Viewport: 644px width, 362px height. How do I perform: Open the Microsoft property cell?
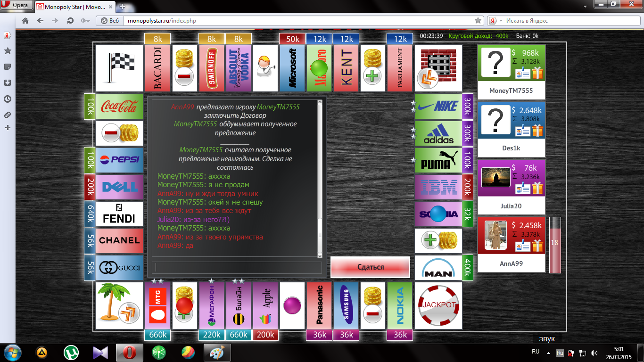[292, 68]
